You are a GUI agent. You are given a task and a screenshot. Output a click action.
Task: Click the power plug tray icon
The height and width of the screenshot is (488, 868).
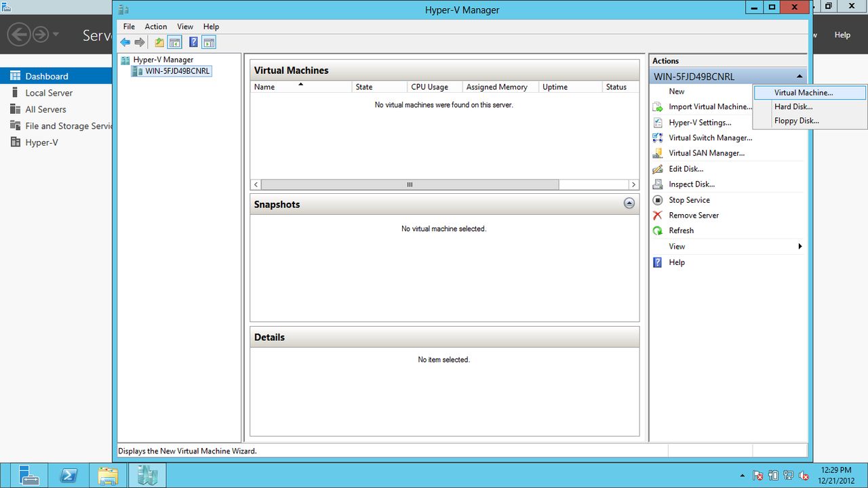(x=774, y=476)
